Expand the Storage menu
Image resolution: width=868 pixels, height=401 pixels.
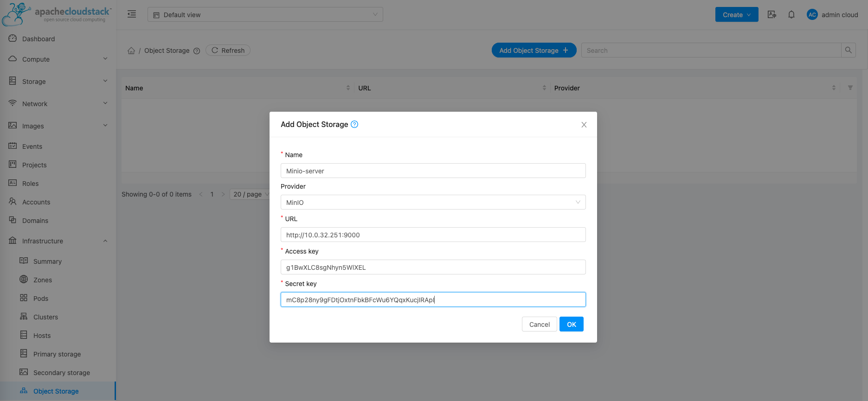105,81
